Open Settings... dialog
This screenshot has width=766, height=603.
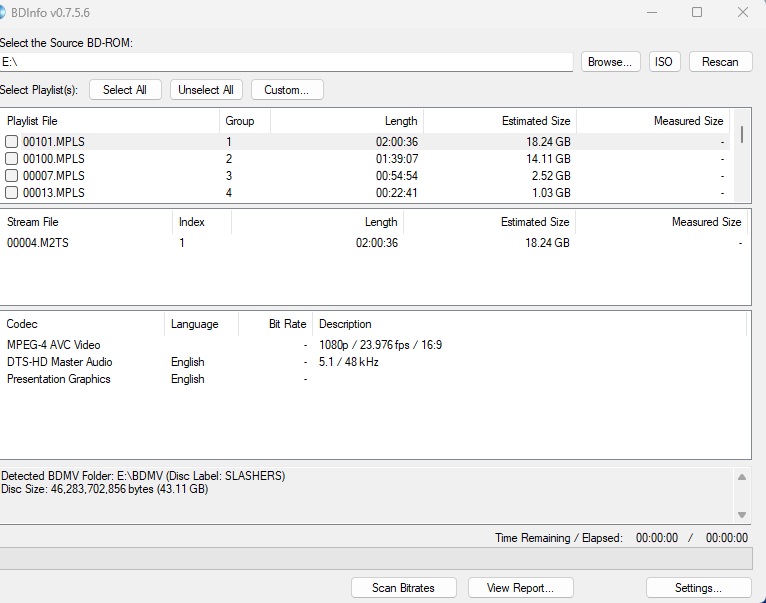click(699, 588)
